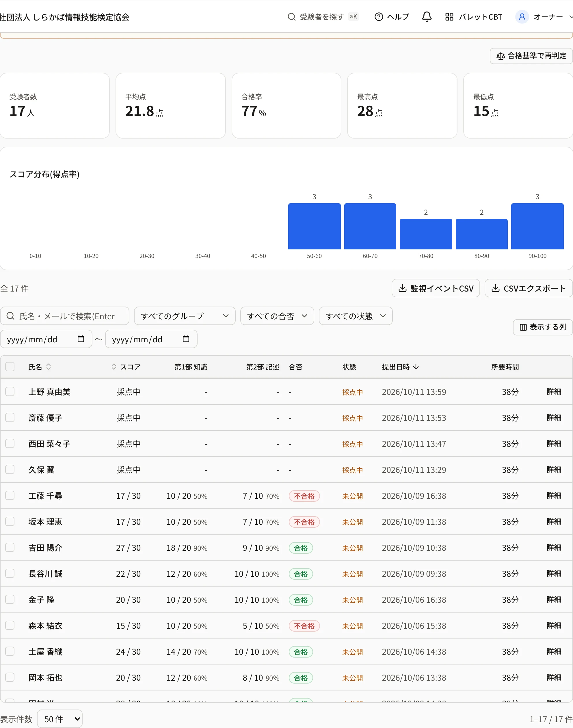
Task: Click the search magnifier in header
Action: [291, 17]
